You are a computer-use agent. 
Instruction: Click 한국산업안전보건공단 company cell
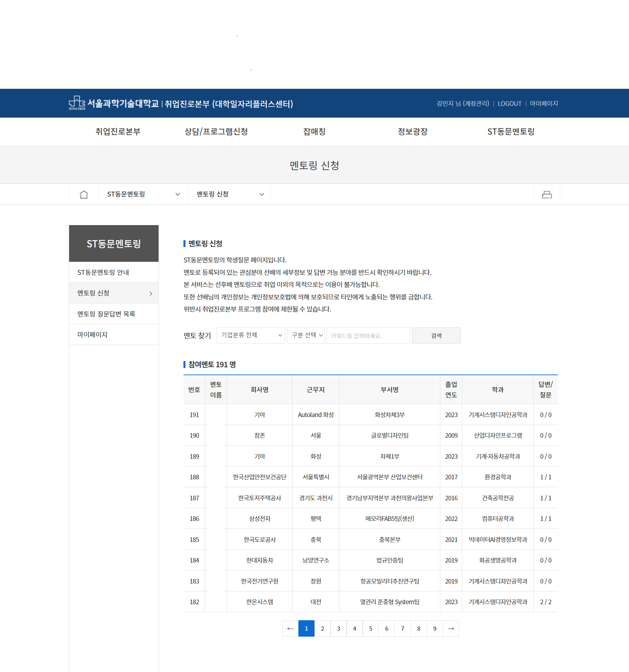tap(259, 477)
